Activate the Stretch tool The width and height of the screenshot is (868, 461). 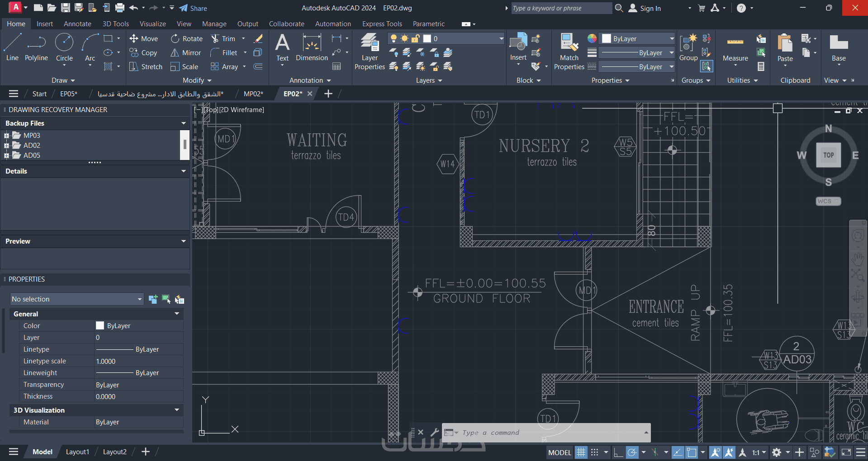click(x=146, y=67)
